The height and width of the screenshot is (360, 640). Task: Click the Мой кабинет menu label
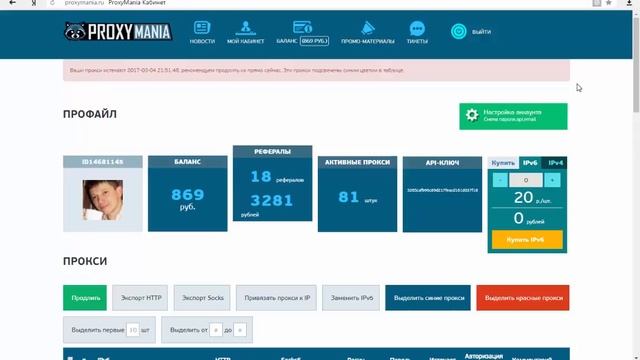(x=245, y=41)
